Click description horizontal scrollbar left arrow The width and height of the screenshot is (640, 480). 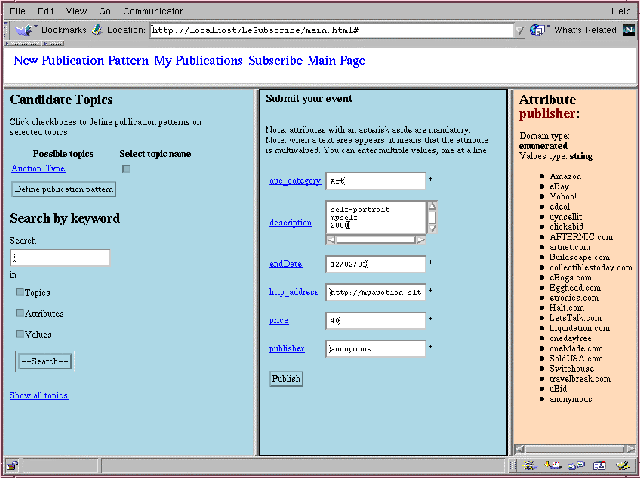coord(331,240)
